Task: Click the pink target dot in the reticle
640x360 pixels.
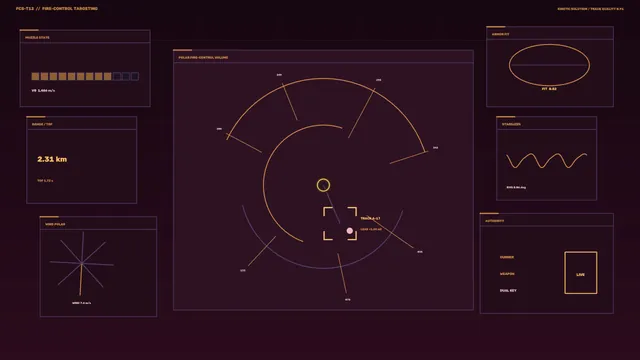Action: 350,231
